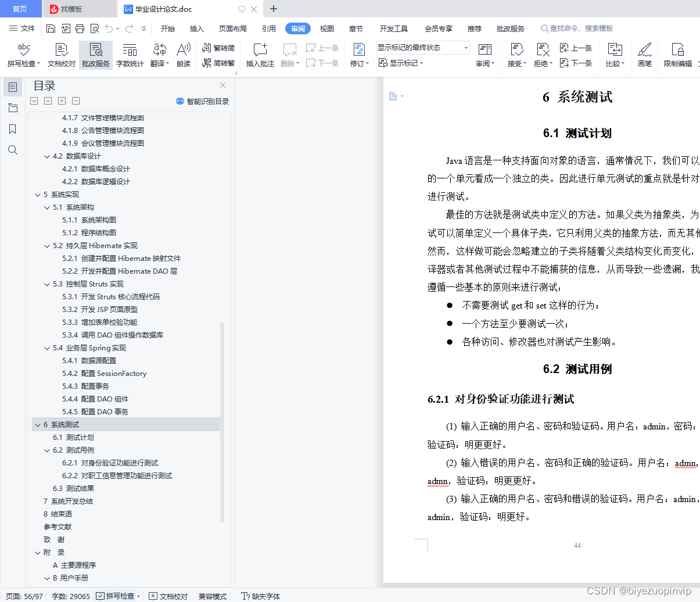Convert text with 繁转简
Image resolution: width=700 pixels, height=602 pixels.
click(218, 48)
